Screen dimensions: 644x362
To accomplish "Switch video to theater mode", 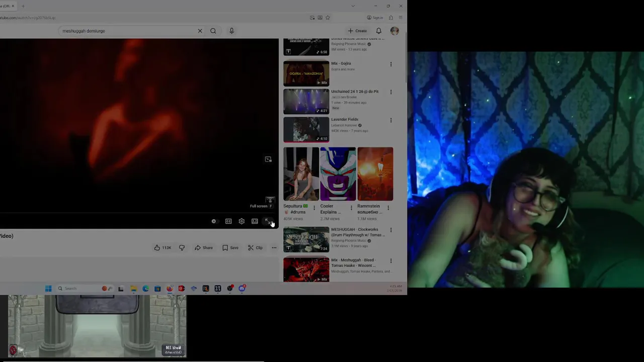I will tap(255, 221).
